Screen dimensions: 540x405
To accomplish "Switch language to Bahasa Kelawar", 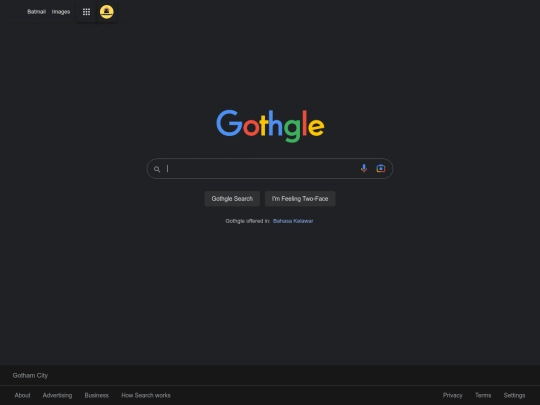I will click(x=293, y=221).
